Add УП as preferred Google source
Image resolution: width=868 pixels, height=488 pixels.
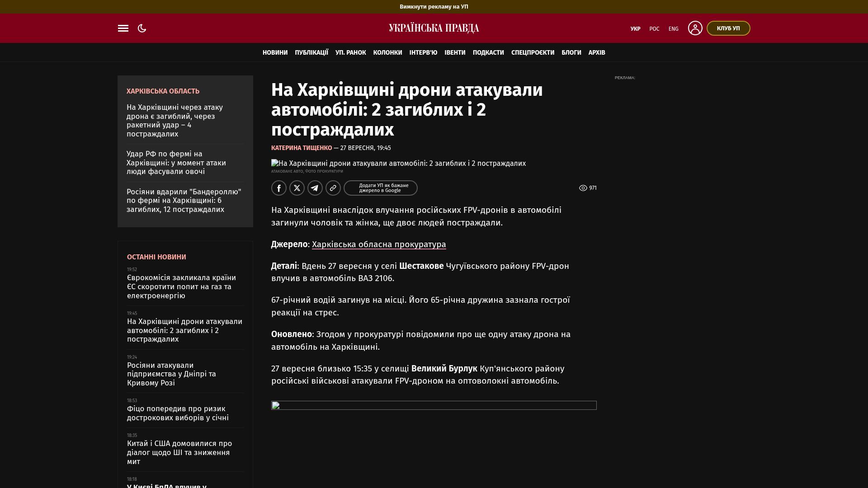[x=381, y=188]
